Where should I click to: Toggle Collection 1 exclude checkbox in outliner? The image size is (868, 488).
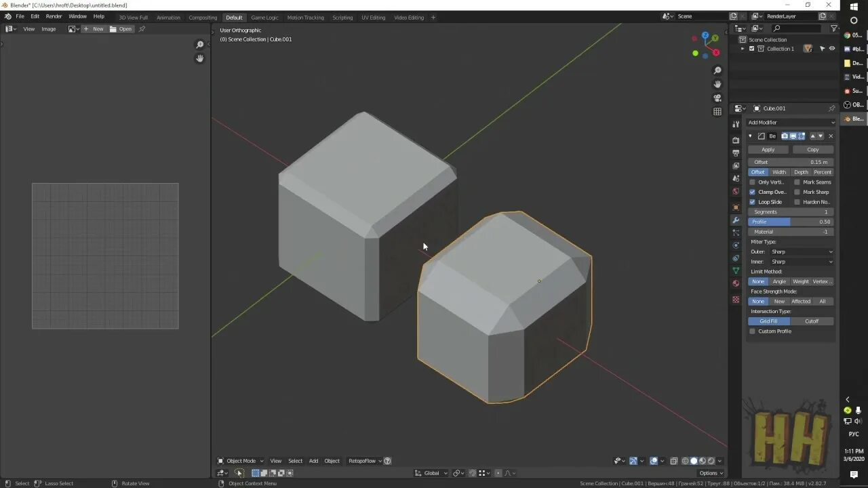(751, 49)
